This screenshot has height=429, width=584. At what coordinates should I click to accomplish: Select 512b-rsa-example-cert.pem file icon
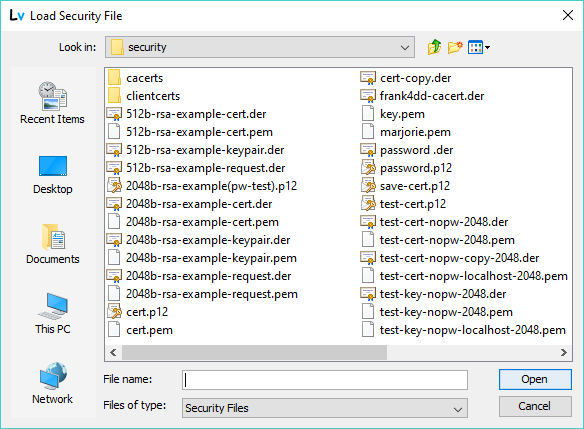114,132
